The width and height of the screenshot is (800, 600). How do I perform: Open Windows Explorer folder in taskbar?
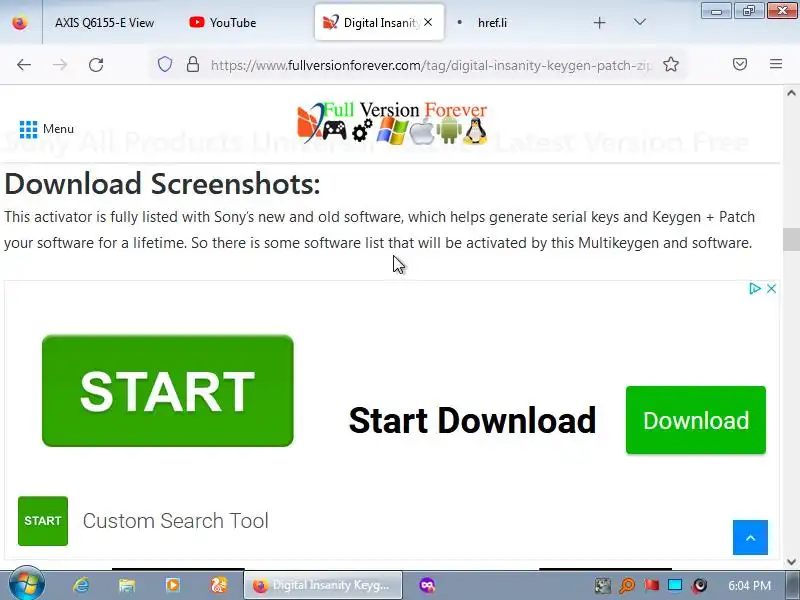tap(127, 585)
